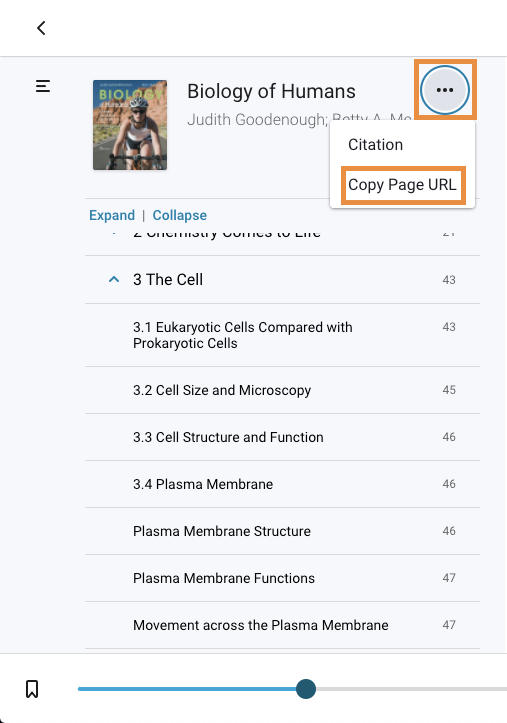
Task: Expand the chapter 2 chevron
Action: click(x=114, y=233)
